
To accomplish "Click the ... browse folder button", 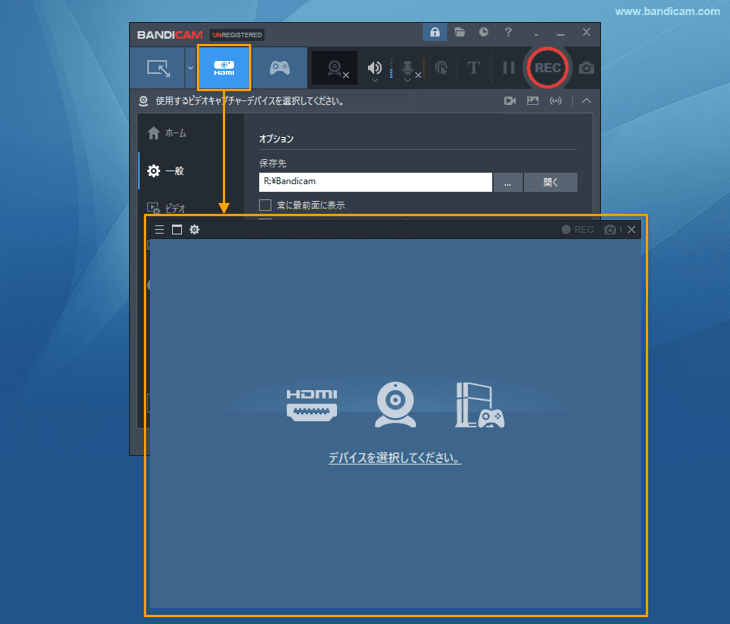I will tap(507, 182).
